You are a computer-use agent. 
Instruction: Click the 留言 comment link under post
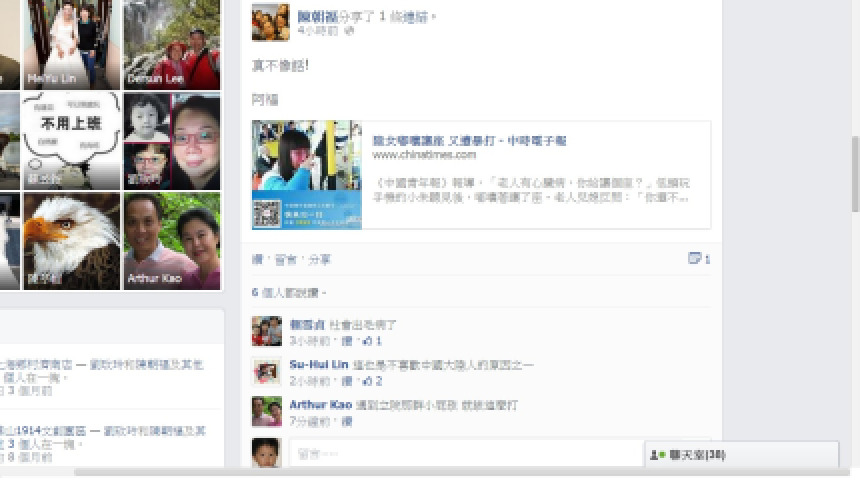(286, 259)
